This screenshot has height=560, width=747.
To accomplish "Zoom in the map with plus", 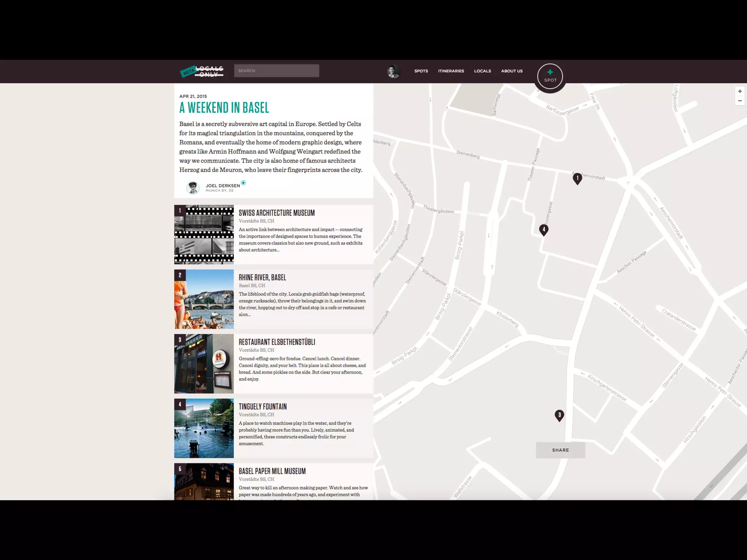I will pyautogui.click(x=740, y=91).
